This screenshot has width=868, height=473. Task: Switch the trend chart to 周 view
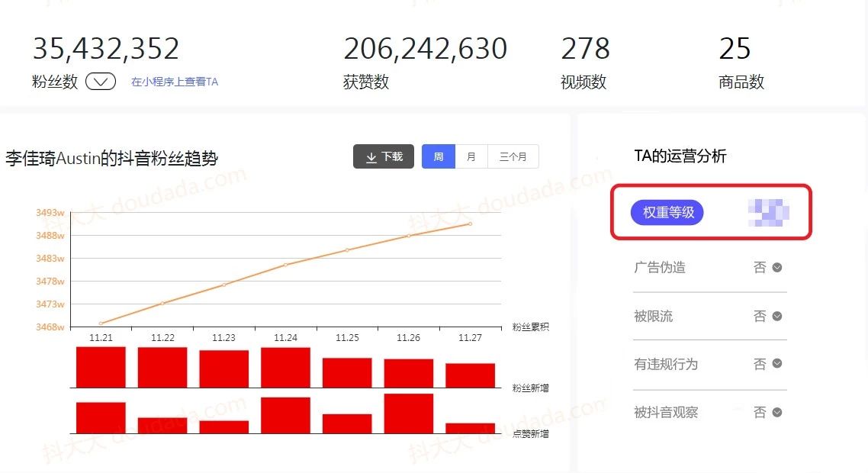tap(439, 156)
